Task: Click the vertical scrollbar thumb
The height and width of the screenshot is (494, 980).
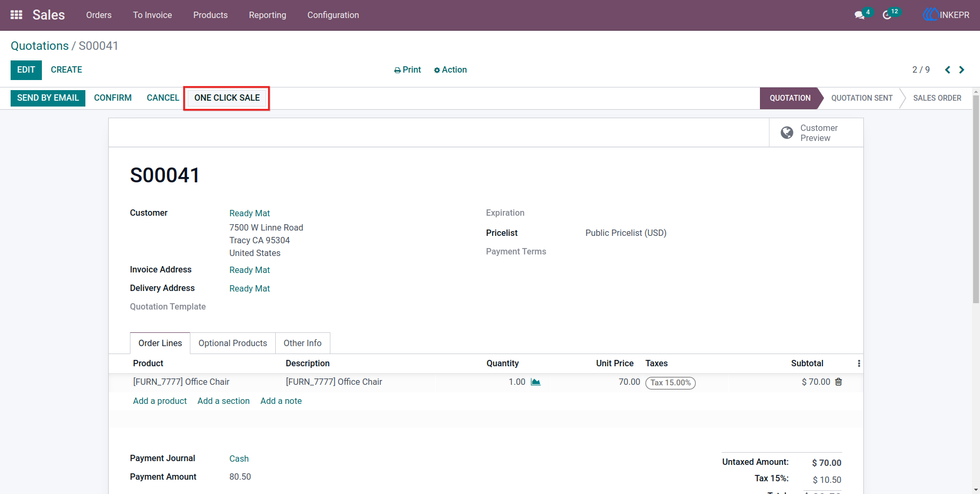Action: tap(976, 199)
